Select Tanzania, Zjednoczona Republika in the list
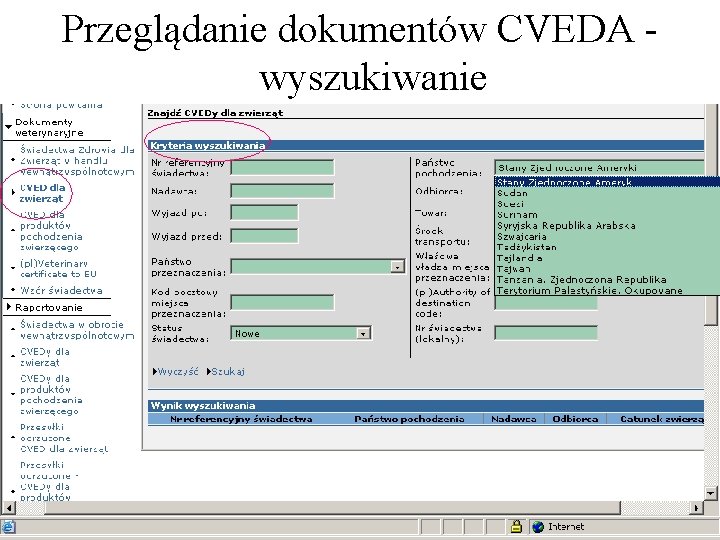Viewport: 720px width, 540px height. (x=608, y=279)
